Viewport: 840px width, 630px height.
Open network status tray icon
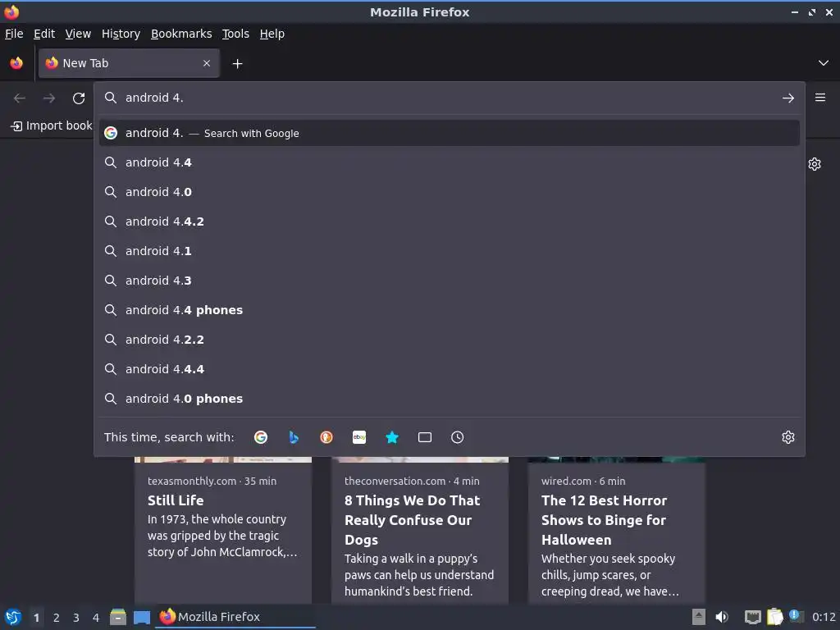pos(753,617)
